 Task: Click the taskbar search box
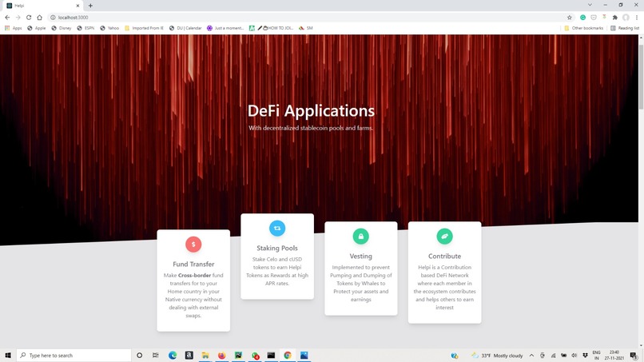click(x=74, y=355)
